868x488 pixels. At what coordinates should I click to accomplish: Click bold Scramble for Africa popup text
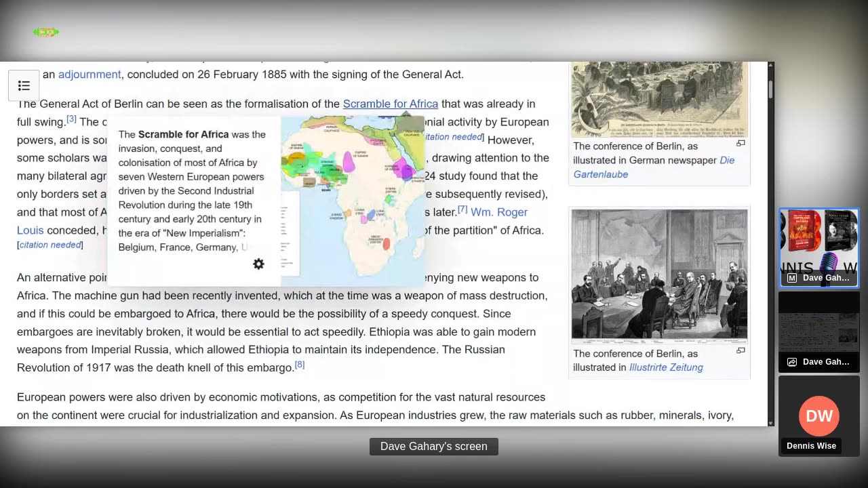pos(183,134)
